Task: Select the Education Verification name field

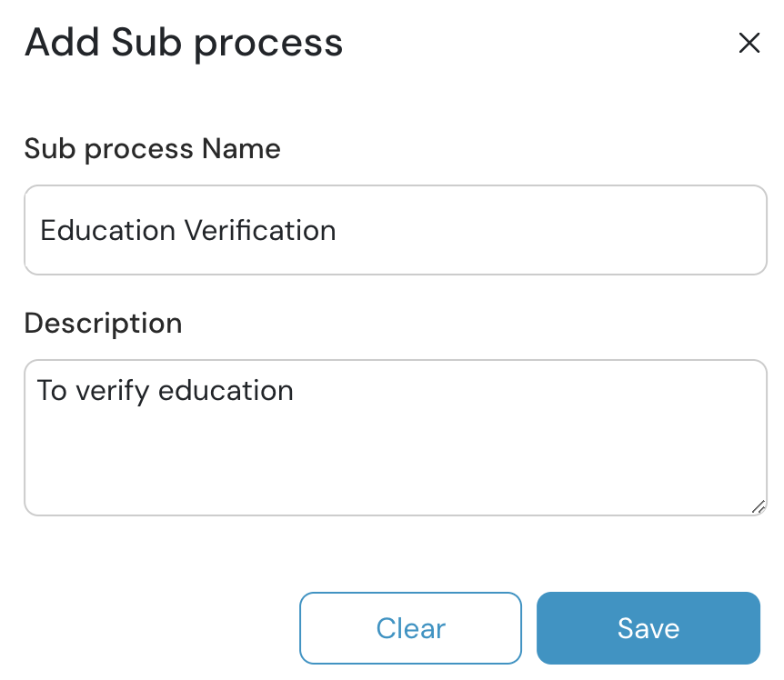Action: 396,230
